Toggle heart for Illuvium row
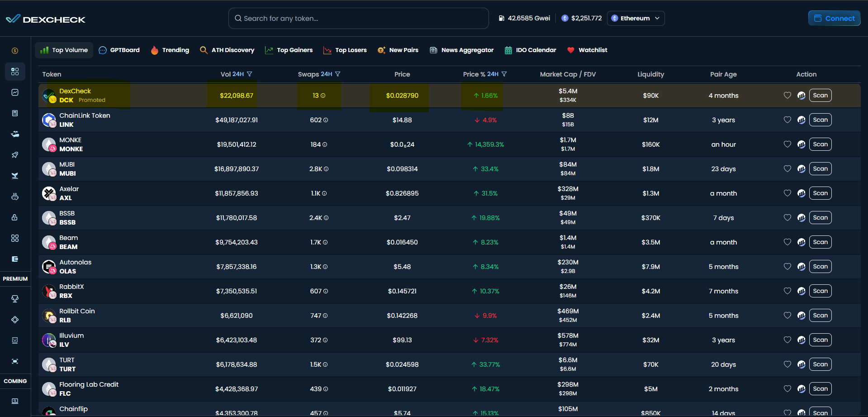This screenshot has width=868, height=417. [x=787, y=340]
